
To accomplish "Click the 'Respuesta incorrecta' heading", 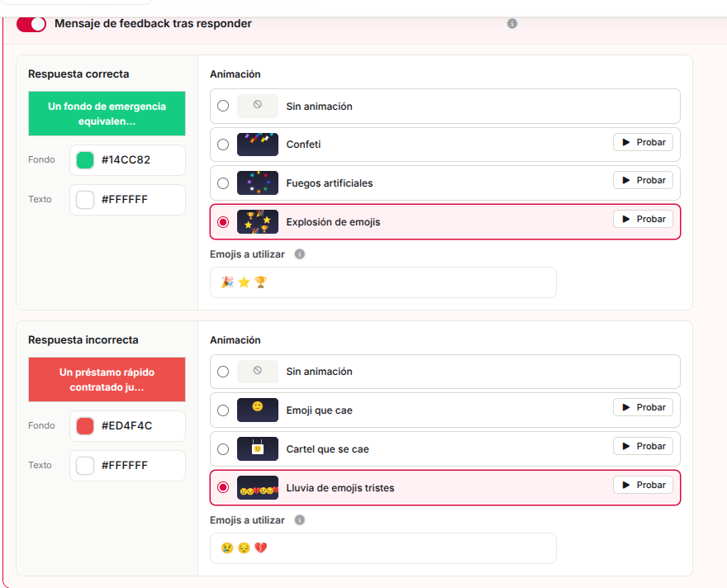I will 83,340.
